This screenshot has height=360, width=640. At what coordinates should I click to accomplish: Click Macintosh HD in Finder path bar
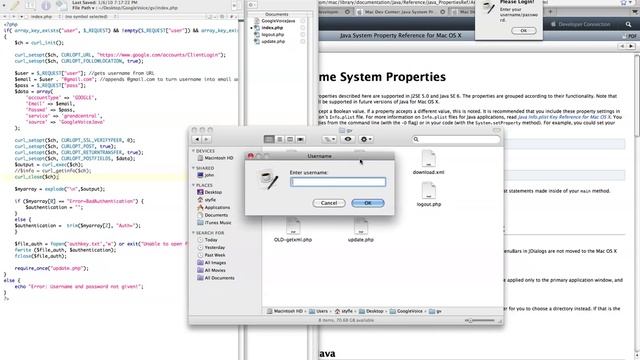pos(284,311)
